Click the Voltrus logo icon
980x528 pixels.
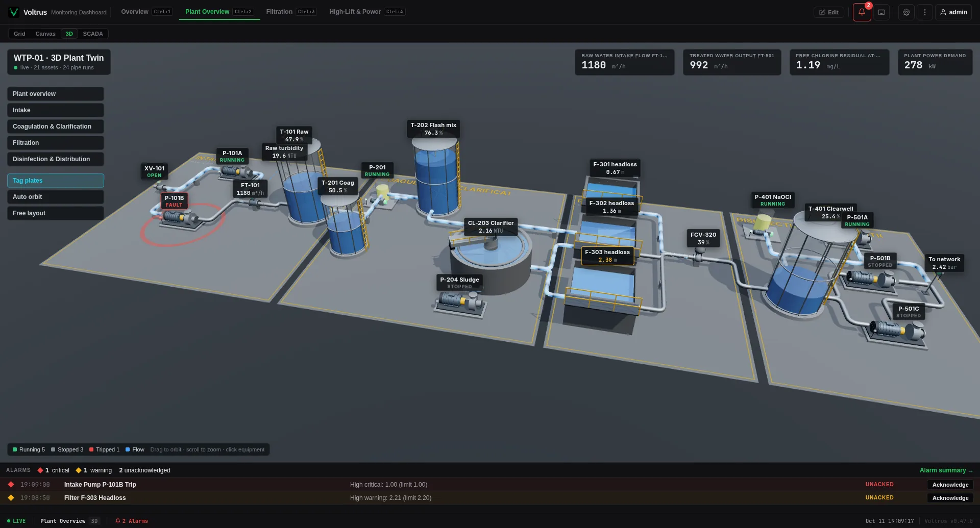tap(14, 12)
